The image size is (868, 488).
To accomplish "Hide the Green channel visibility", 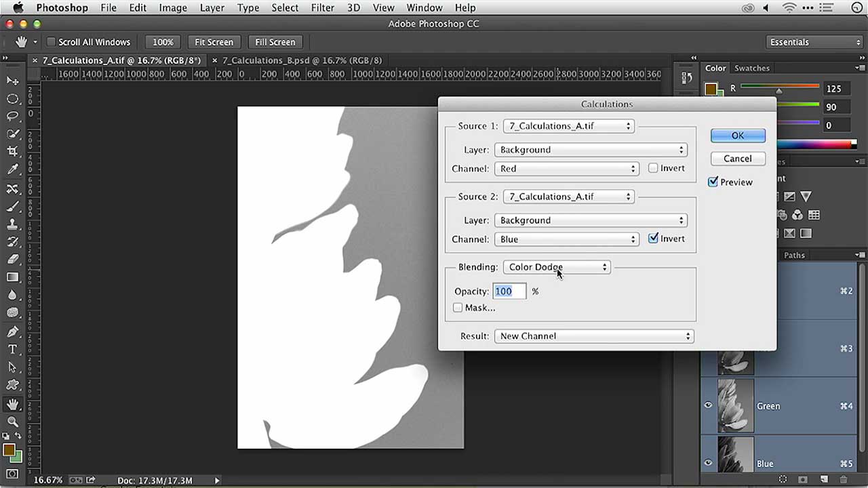I will point(708,405).
